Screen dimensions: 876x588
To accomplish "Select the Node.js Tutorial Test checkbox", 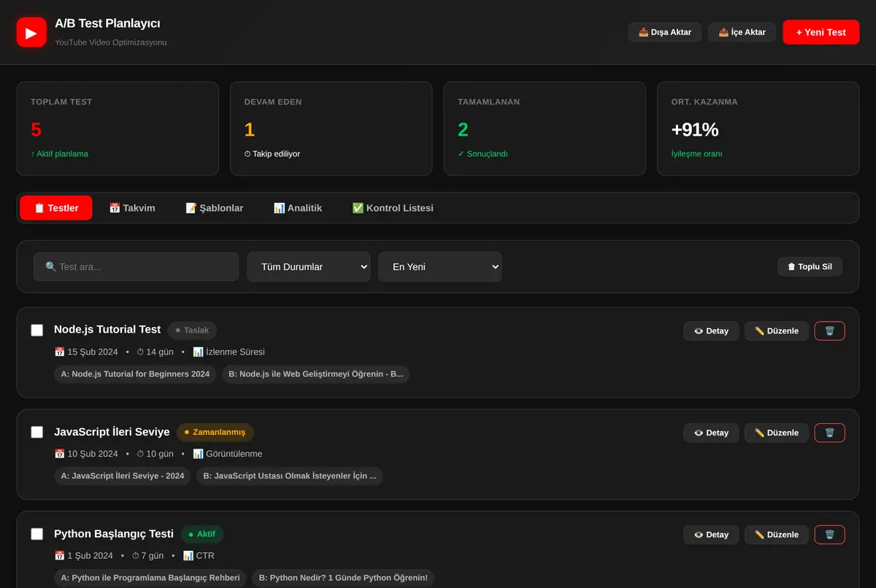I will (x=37, y=330).
